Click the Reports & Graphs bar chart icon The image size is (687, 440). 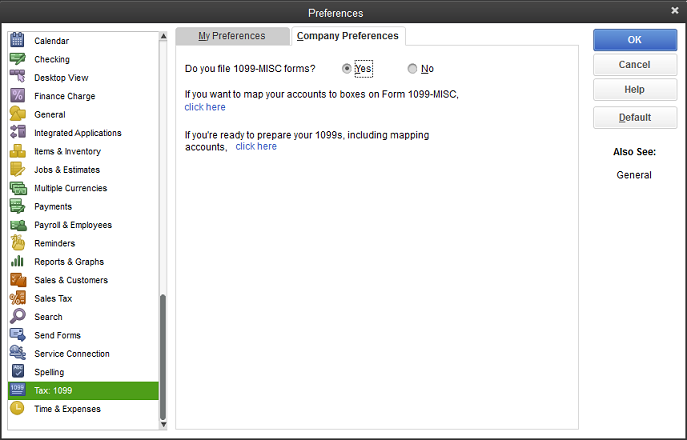(x=18, y=261)
